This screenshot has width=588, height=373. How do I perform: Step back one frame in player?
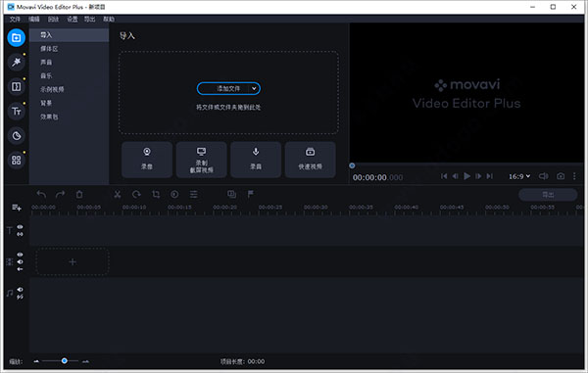click(456, 176)
